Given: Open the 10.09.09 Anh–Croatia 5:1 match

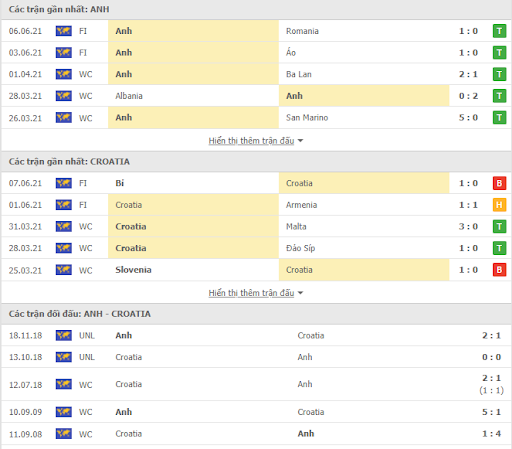Looking at the screenshot, I should [x=256, y=412].
